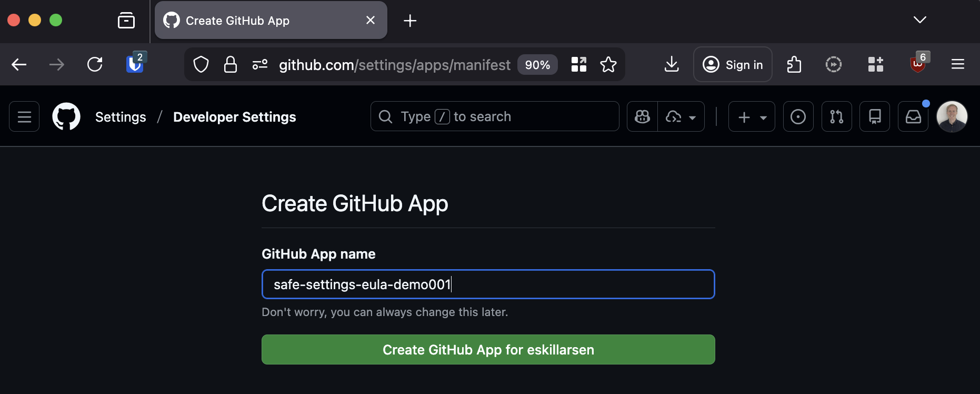Click the GitHub Octocat logo
980x394 pixels.
66,116
